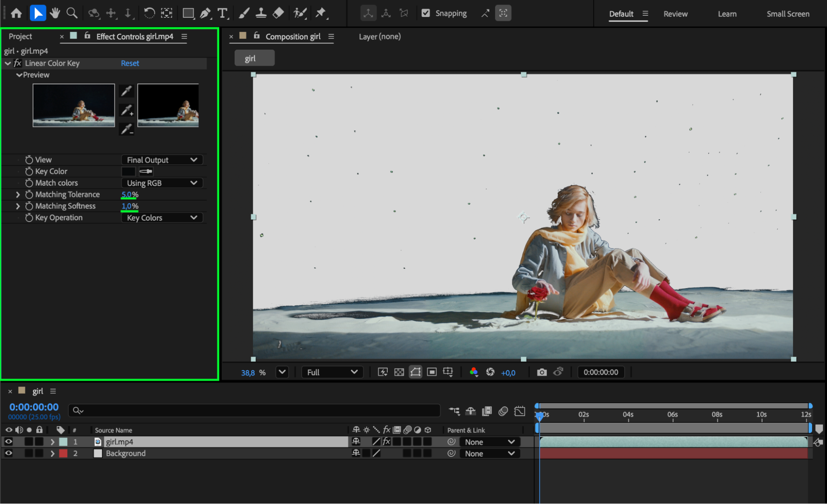The image size is (827, 504).
Task: Expand Matching Tolerance property
Action: pos(18,194)
